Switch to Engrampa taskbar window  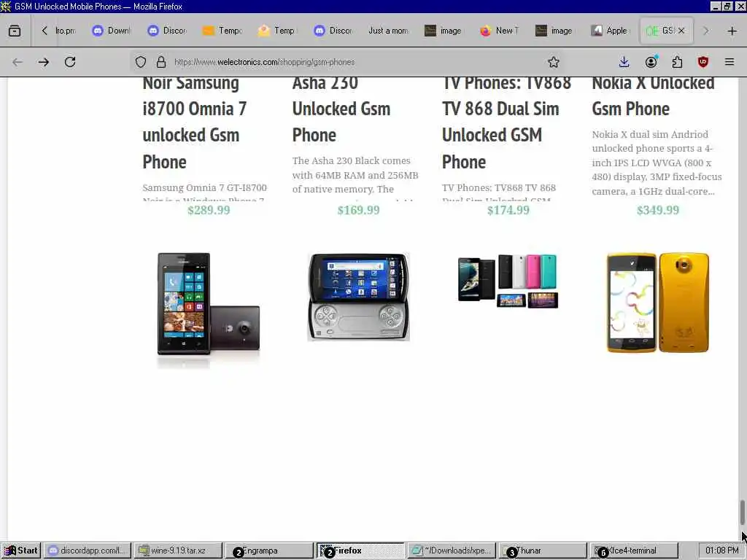pyautogui.click(x=268, y=551)
